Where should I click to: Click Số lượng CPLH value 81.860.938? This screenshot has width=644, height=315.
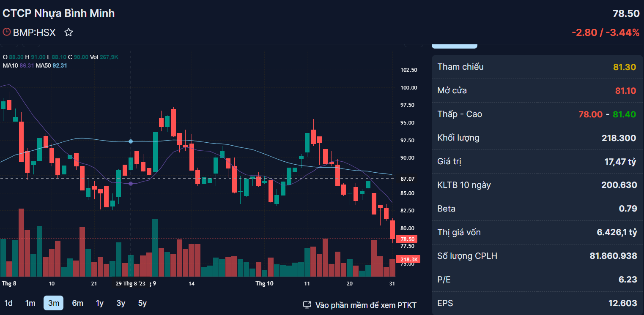coord(613,256)
